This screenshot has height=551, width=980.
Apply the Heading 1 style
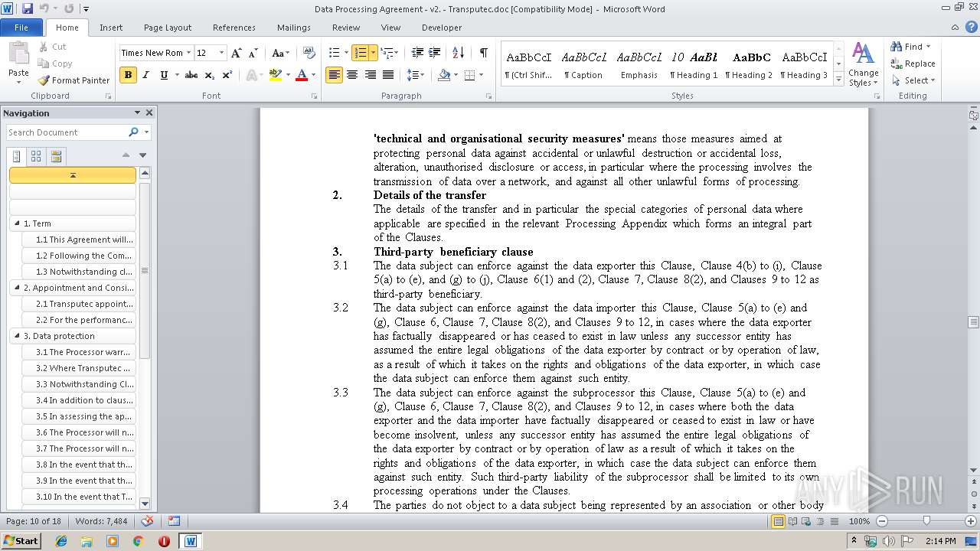click(694, 65)
